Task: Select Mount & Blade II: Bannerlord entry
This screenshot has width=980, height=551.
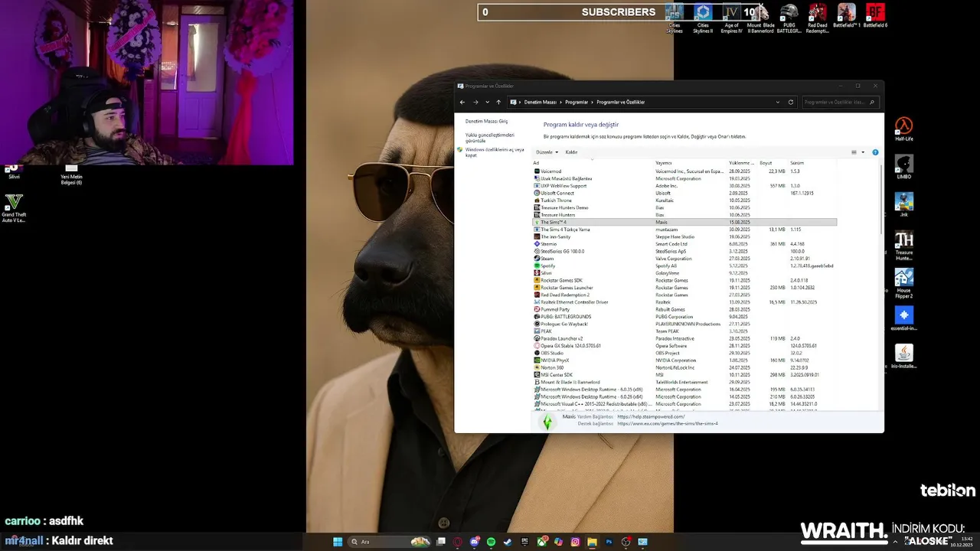Action: click(x=684, y=382)
